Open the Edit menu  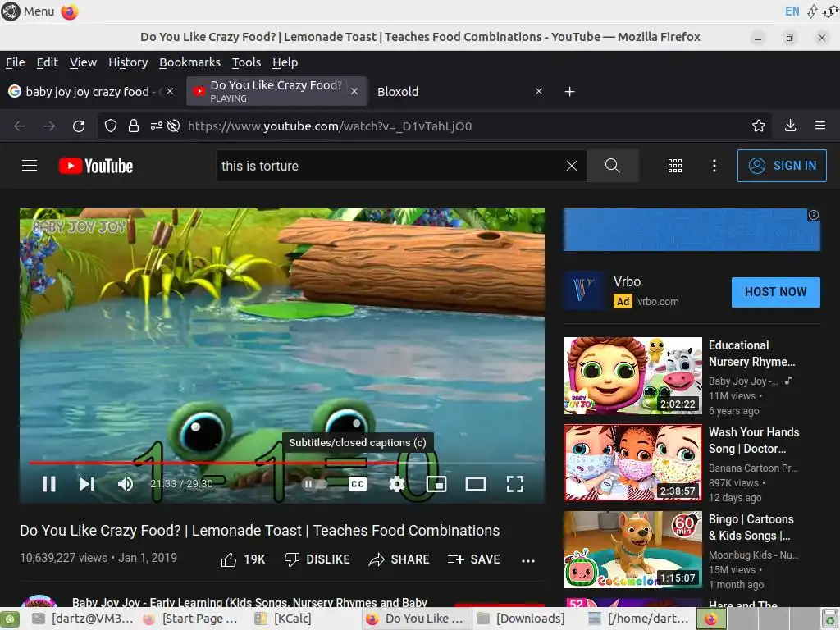point(47,62)
